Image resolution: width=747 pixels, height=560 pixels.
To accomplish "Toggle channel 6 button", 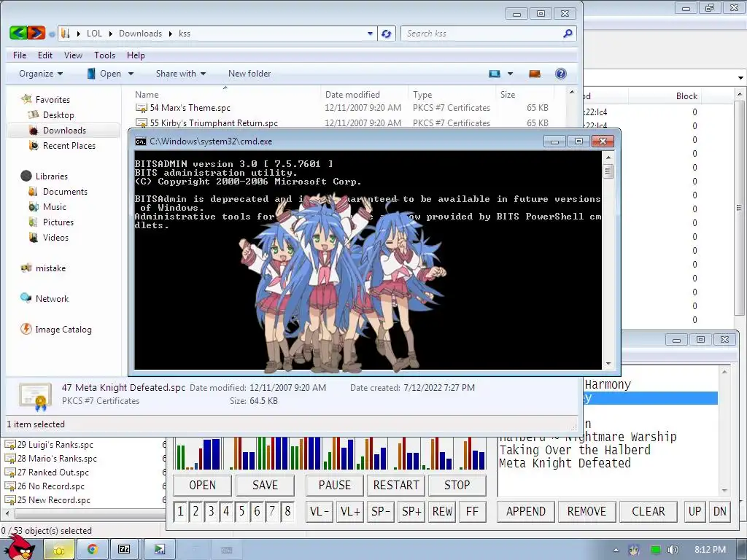I will pos(257,511).
